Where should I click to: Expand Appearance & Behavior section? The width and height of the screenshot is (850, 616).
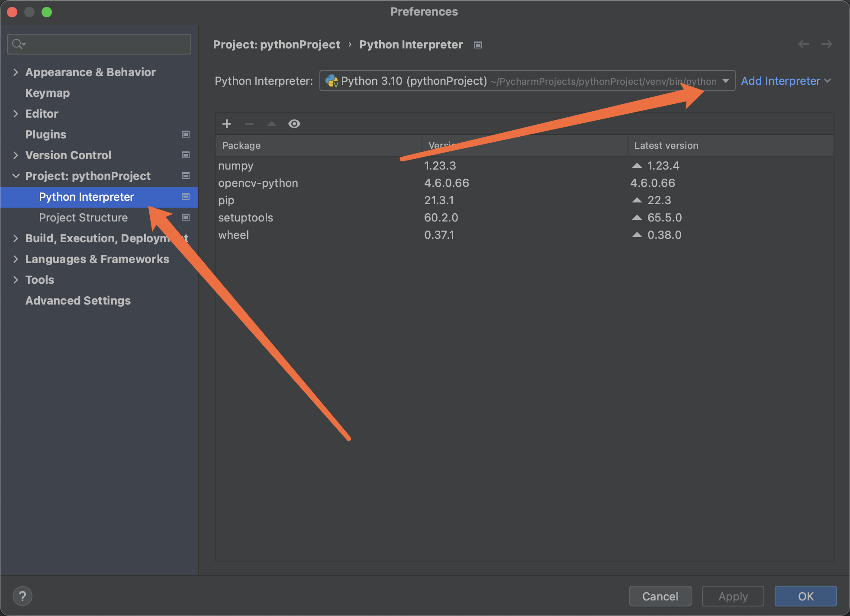point(16,72)
